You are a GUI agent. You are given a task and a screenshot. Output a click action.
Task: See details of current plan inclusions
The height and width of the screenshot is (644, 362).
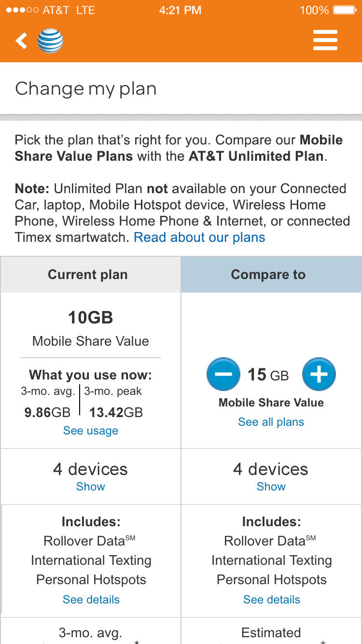(91, 600)
